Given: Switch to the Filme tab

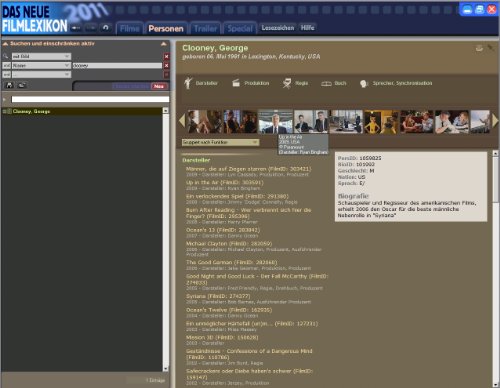Looking at the screenshot, I should click(x=130, y=29).
